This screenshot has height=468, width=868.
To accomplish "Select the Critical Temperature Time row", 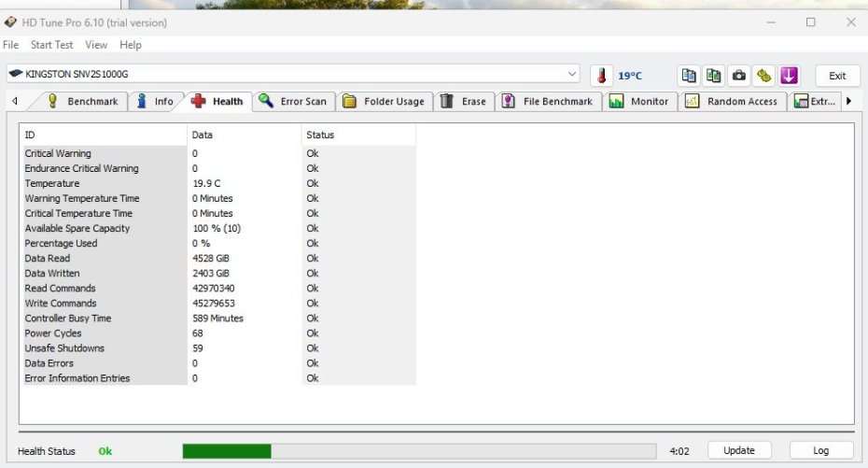I will click(x=218, y=213).
